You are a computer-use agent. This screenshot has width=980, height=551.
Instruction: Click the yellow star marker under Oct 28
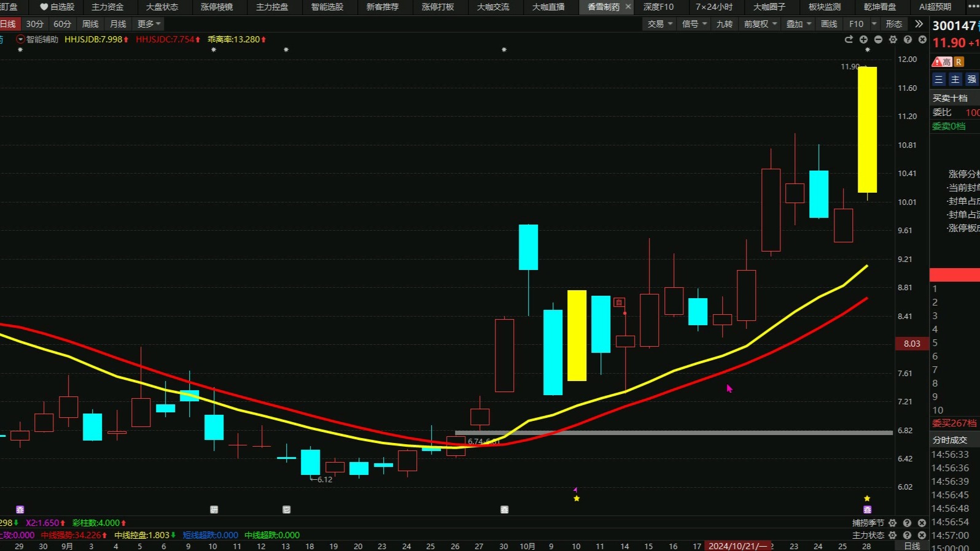[867, 498]
